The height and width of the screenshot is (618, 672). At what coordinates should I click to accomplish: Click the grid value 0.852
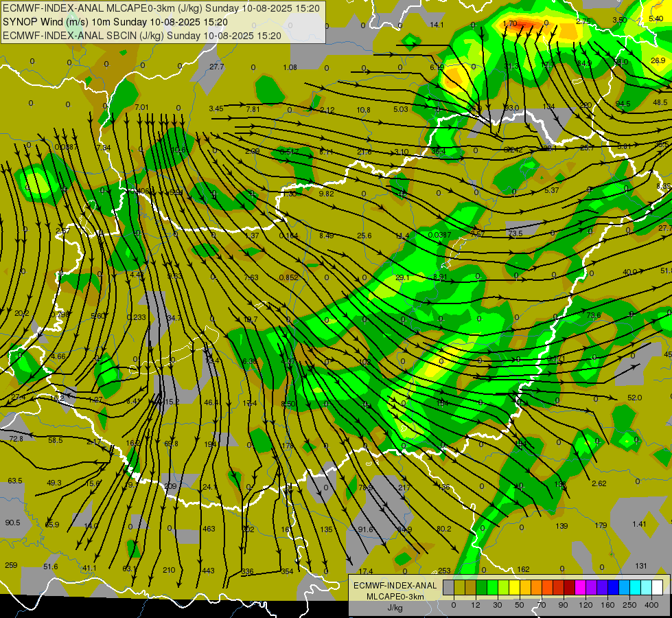(288, 277)
